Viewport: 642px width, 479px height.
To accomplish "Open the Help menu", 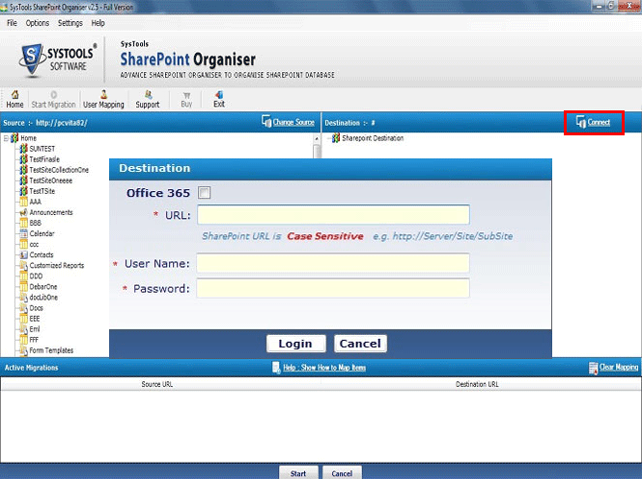I will pos(98,23).
